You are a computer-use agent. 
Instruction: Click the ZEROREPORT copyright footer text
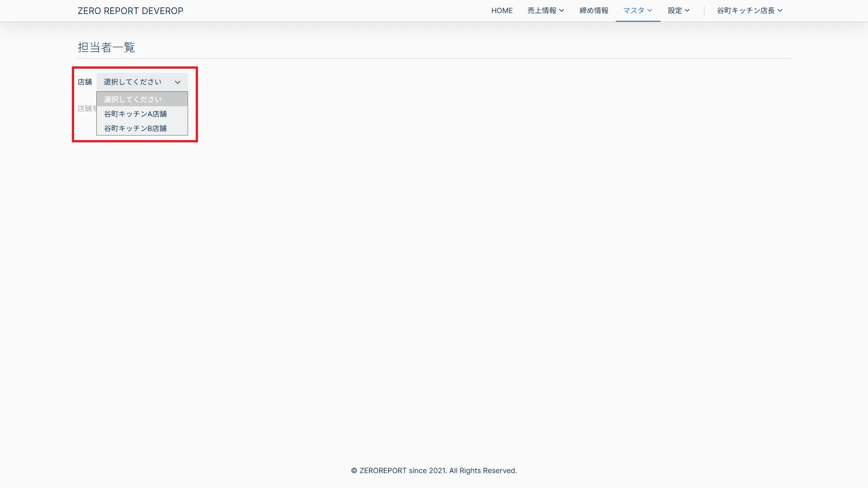(434, 470)
